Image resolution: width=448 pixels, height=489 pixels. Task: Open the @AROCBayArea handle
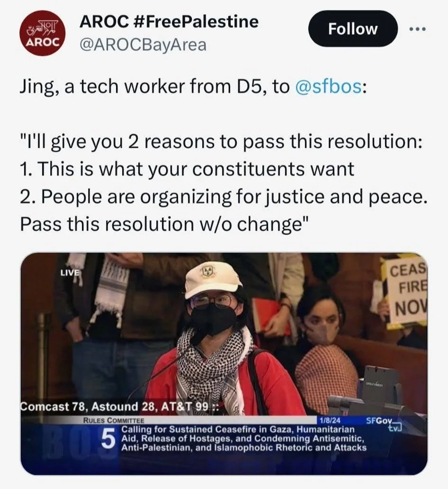pos(143,44)
